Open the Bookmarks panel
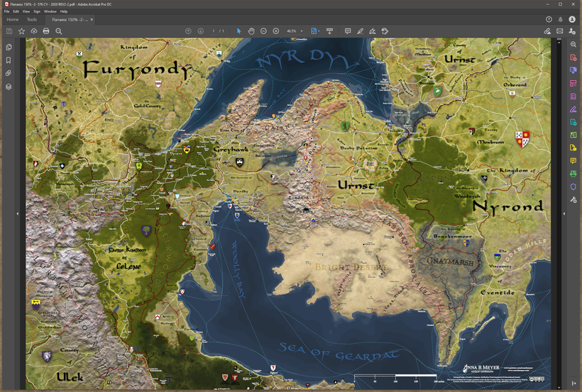 click(x=9, y=60)
